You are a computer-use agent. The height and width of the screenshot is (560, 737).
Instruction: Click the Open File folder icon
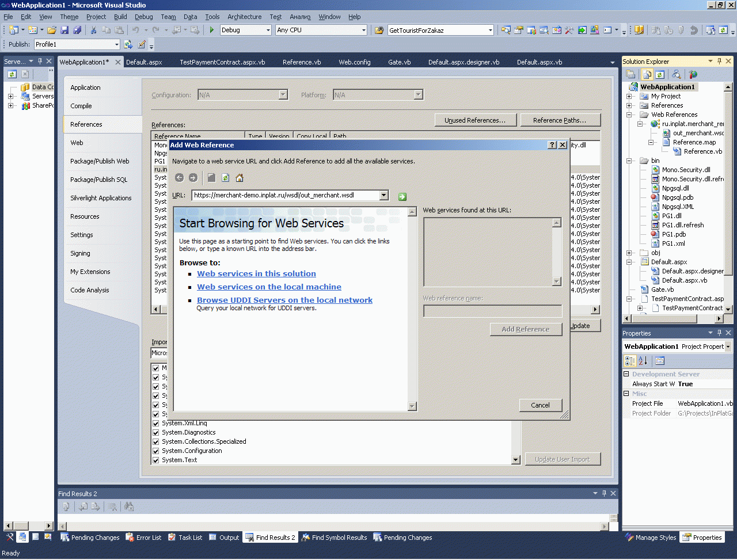(52, 30)
